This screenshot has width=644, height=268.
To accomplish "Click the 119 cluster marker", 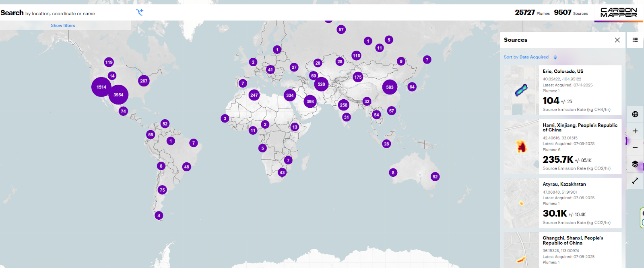I will pyautogui.click(x=109, y=62).
